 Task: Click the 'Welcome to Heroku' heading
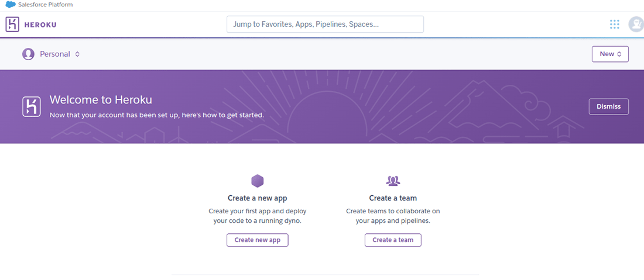pyautogui.click(x=101, y=99)
